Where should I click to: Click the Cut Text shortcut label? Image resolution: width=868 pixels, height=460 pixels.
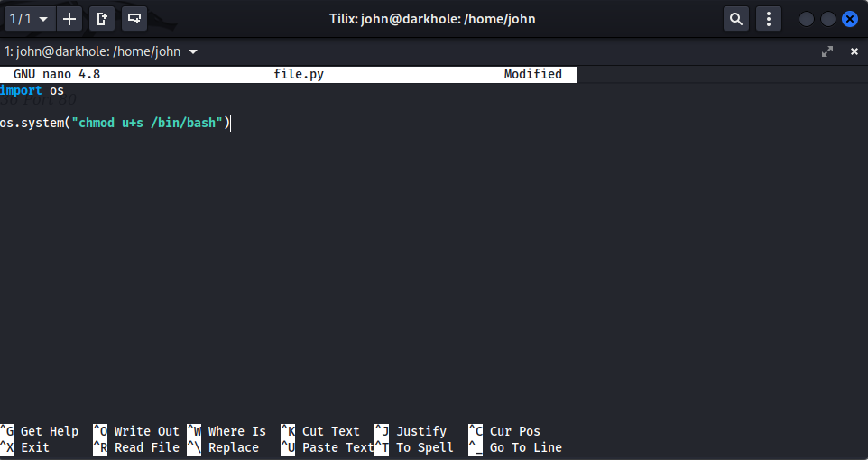tap(330, 431)
